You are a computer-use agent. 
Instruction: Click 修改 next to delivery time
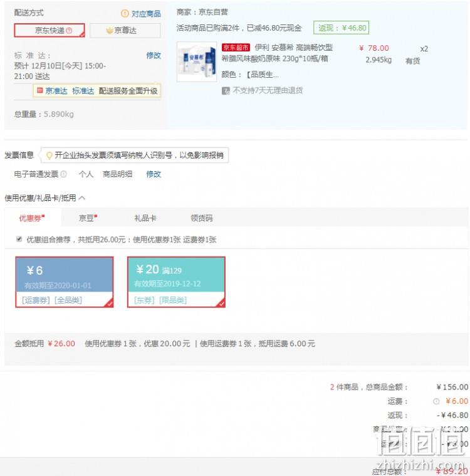(x=154, y=55)
